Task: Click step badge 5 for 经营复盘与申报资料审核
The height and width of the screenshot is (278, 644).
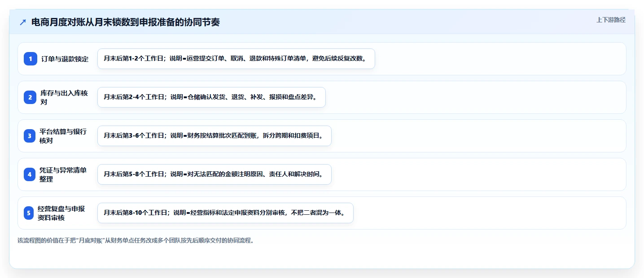Action: [x=29, y=213]
